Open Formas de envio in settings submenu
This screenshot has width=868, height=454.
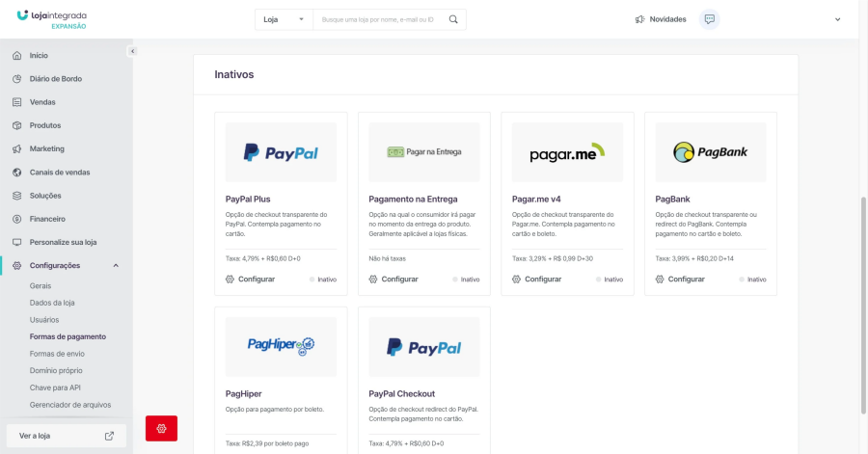pos(57,354)
